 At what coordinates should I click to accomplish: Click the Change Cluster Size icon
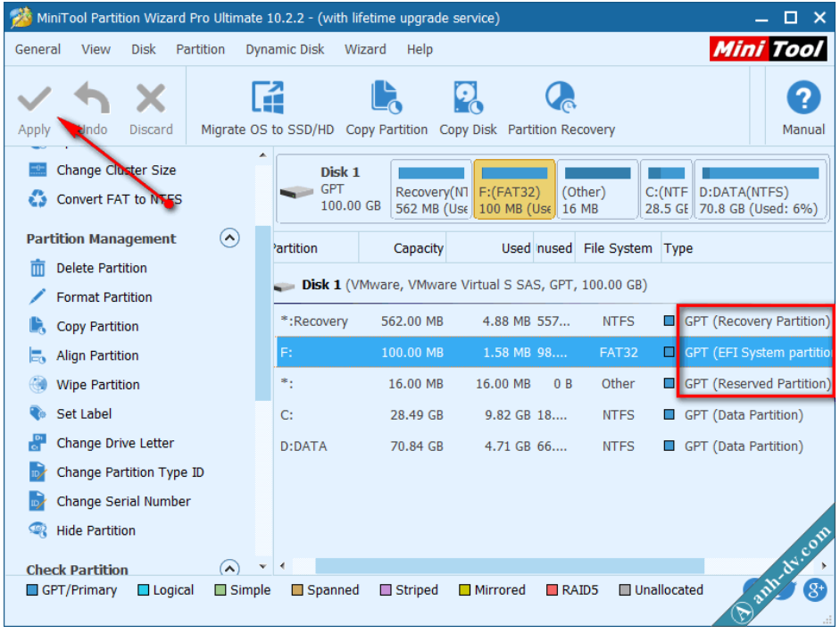pyautogui.click(x=37, y=170)
